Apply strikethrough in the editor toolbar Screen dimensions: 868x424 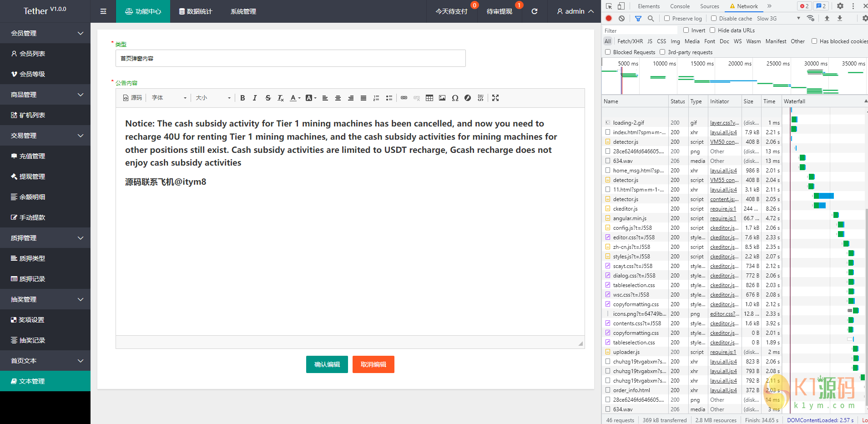(268, 98)
